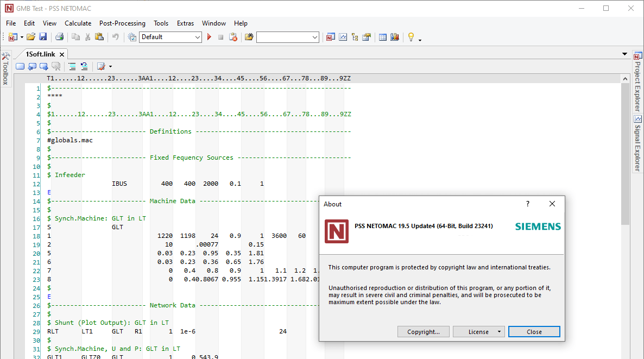The height and width of the screenshot is (359, 644).
Task: Close the 1Soft.link tab
Action: click(x=61, y=54)
